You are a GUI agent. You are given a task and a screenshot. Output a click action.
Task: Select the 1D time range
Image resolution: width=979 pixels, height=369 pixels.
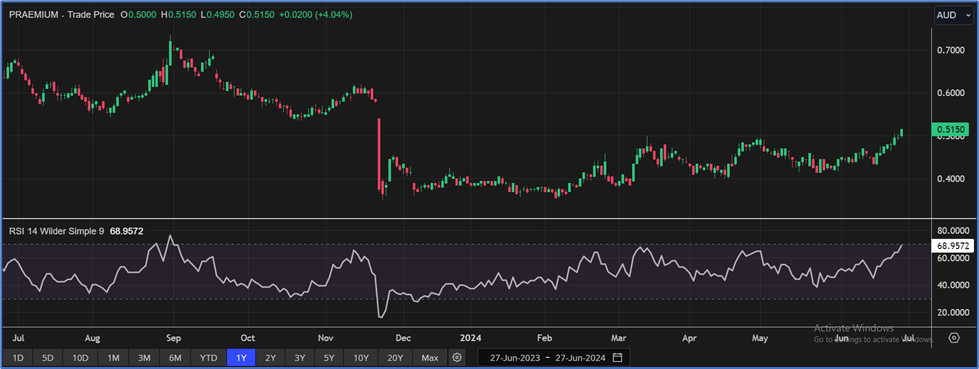pyautogui.click(x=18, y=358)
